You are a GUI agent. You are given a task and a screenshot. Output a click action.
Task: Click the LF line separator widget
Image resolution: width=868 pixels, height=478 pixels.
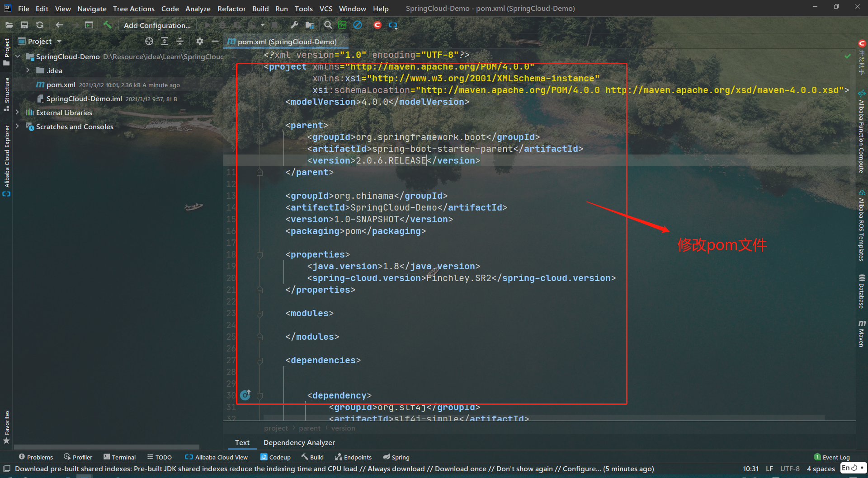pos(769,469)
